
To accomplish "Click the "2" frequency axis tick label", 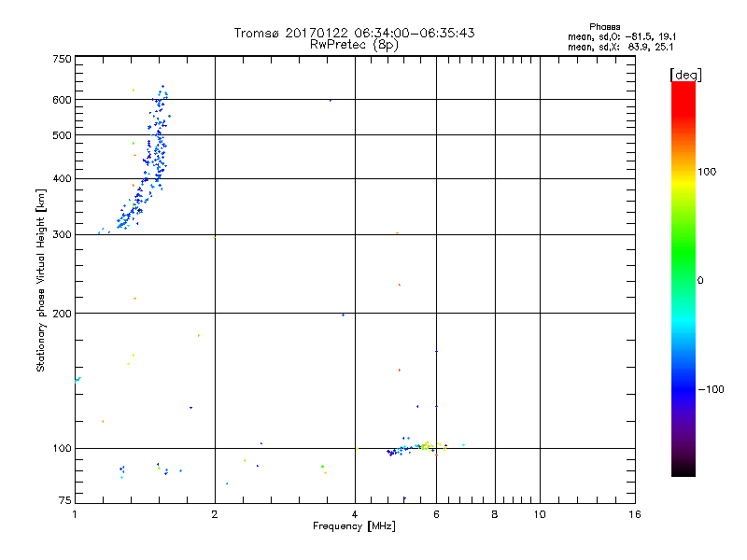I will point(215,514).
